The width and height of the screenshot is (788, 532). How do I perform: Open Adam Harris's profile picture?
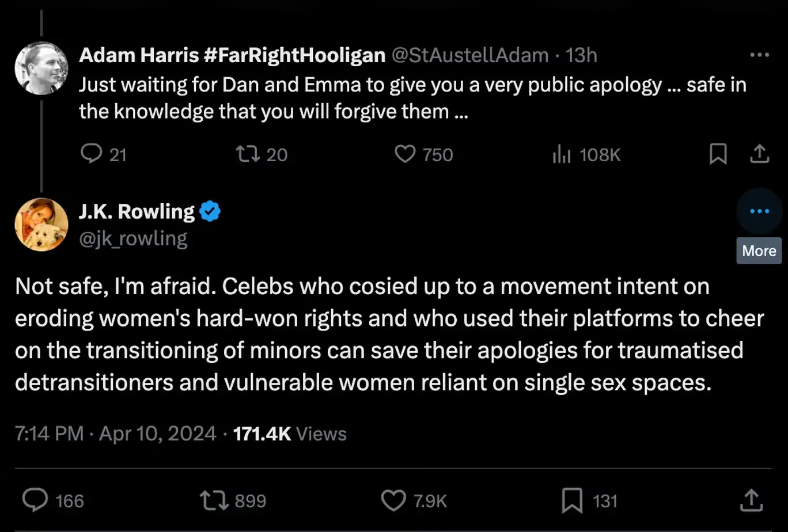41,68
